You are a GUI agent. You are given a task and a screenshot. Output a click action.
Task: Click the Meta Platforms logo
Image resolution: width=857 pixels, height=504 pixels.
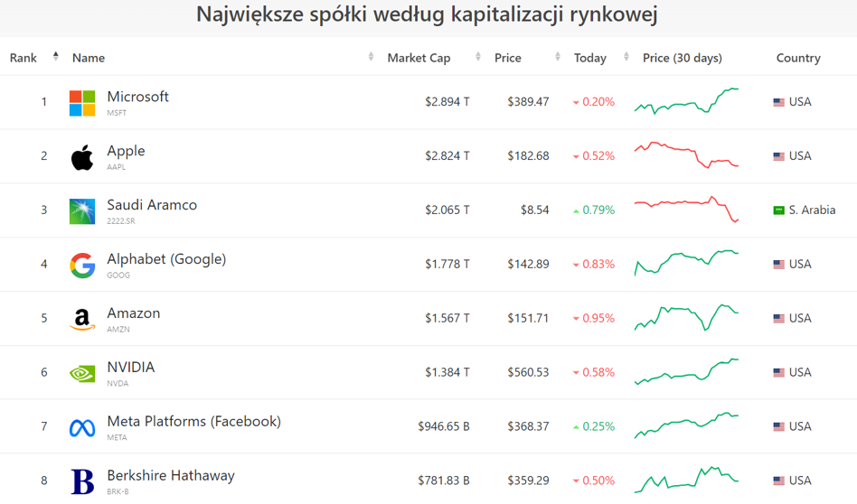(82, 427)
